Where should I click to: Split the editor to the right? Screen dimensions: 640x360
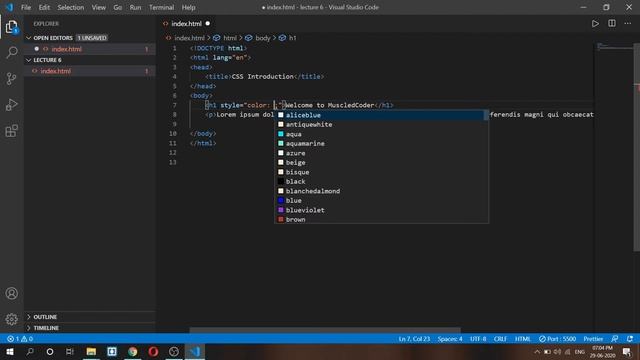[x=611, y=23]
